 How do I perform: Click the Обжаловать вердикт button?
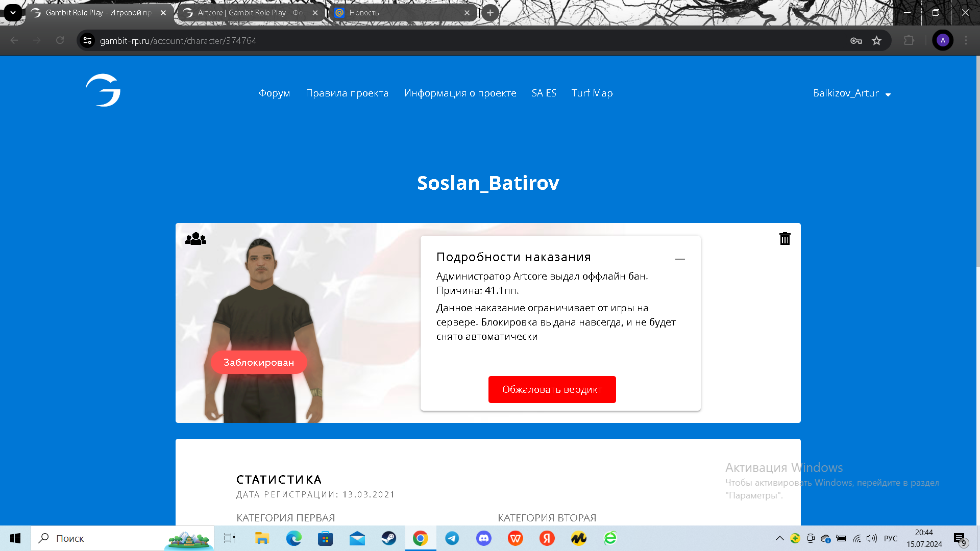click(x=552, y=390)
